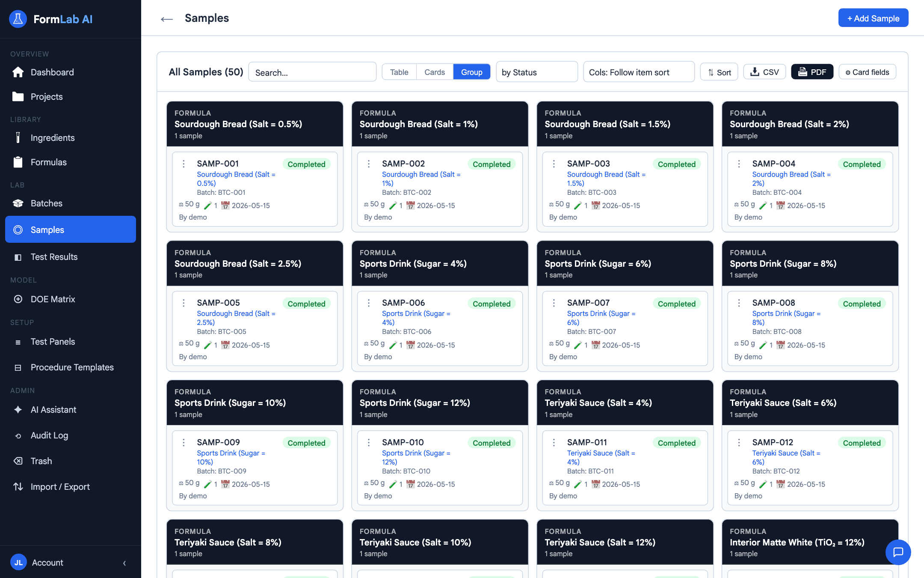Export samples as PDF
The width and height of the screenshot is (924, 578).
pos(812,72)
